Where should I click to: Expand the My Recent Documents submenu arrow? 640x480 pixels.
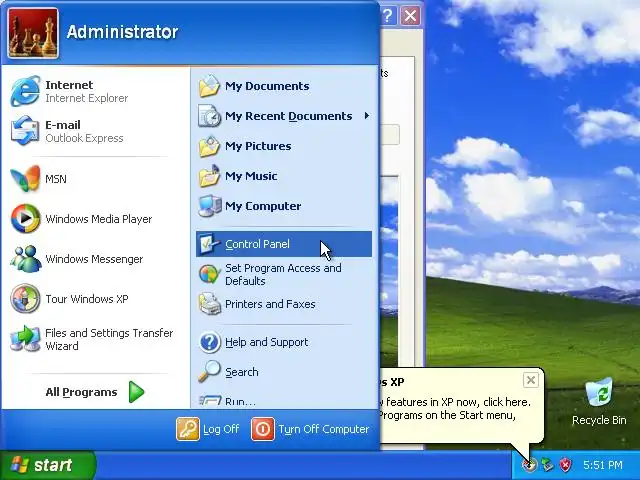point(367,116)
